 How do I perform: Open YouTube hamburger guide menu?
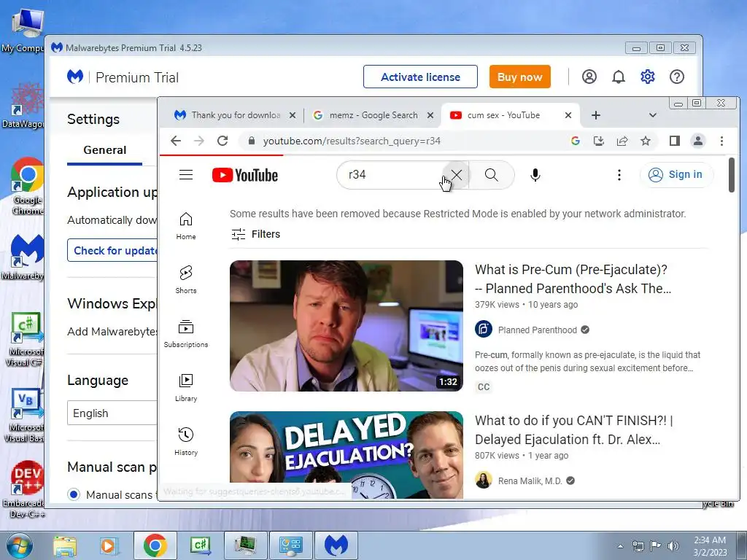(186, 175)
